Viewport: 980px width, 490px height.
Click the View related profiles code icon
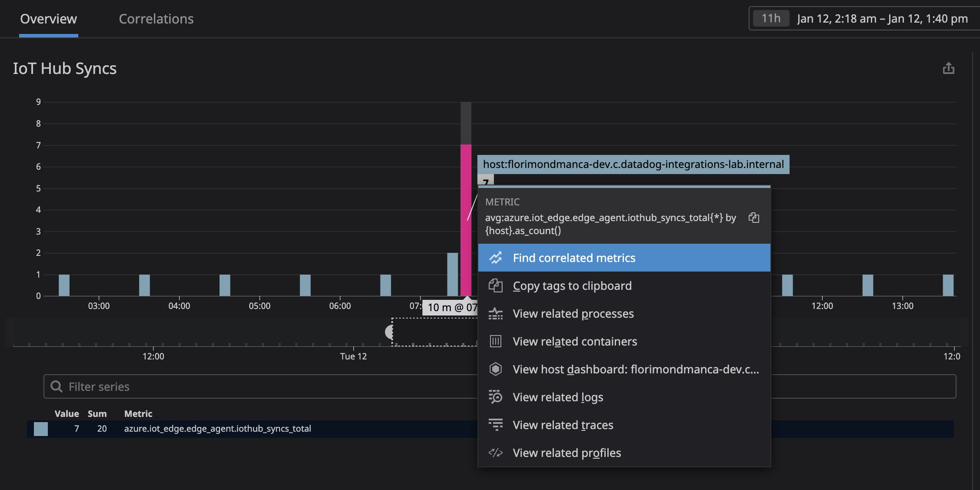[x=496, y=453]
